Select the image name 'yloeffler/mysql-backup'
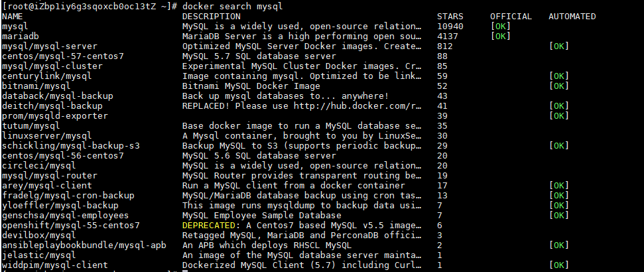This screenshot has width=644, height=272. [x=60, y=206]
